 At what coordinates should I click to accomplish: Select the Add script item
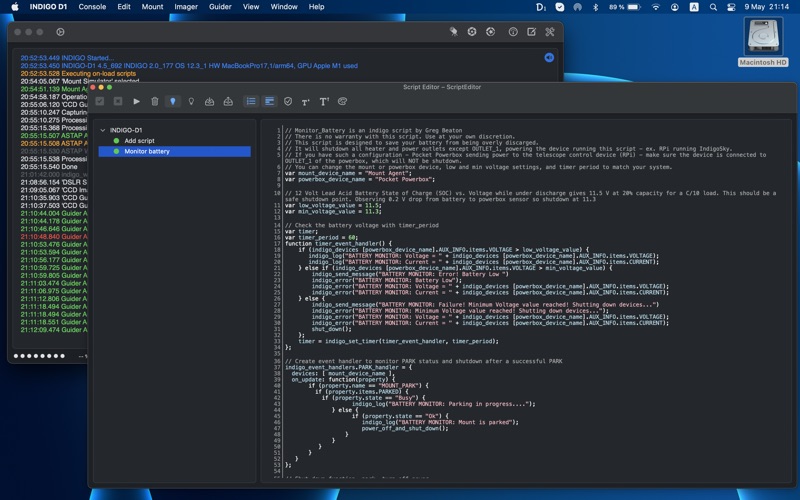point(139,141)
